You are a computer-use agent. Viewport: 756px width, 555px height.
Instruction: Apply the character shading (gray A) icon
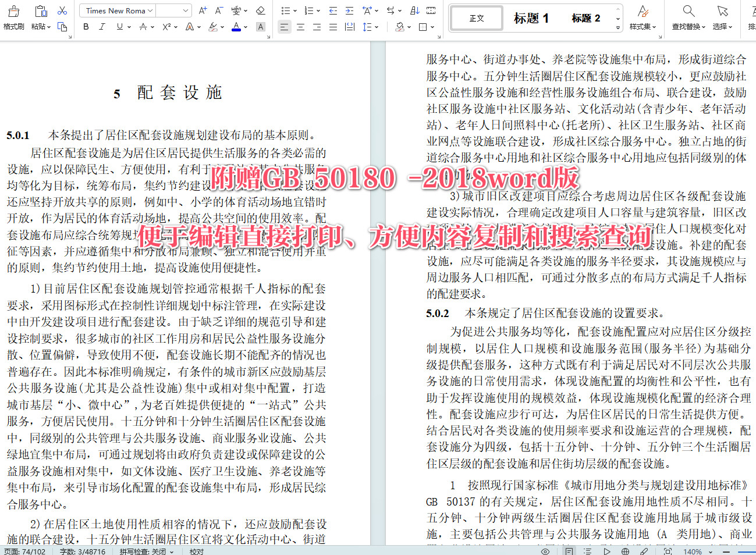click(x=261, y=27)
